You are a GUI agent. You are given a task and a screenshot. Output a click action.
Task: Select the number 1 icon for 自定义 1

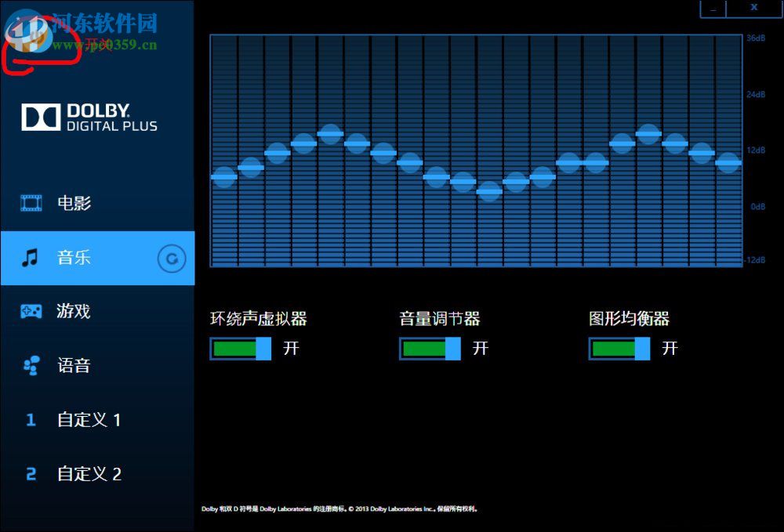tap(30, 420)
